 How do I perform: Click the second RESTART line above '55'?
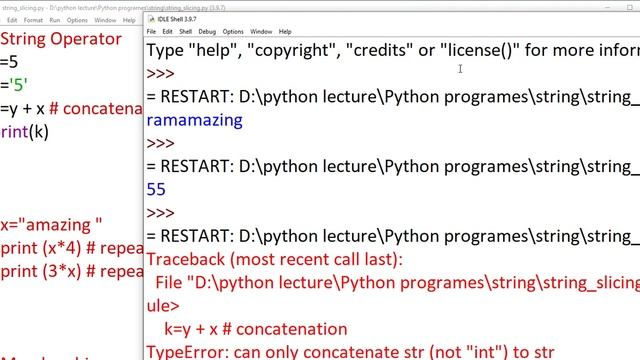click(x=393, y=167)
